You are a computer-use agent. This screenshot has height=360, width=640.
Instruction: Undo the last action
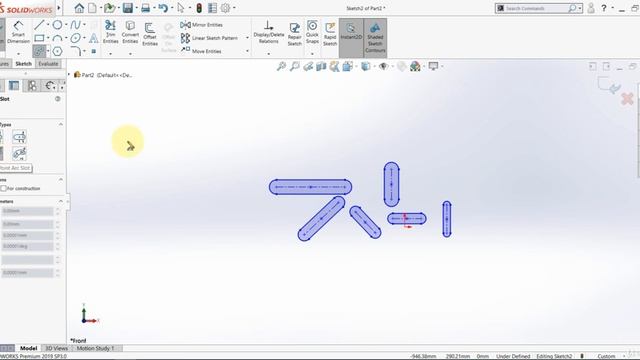163,8
